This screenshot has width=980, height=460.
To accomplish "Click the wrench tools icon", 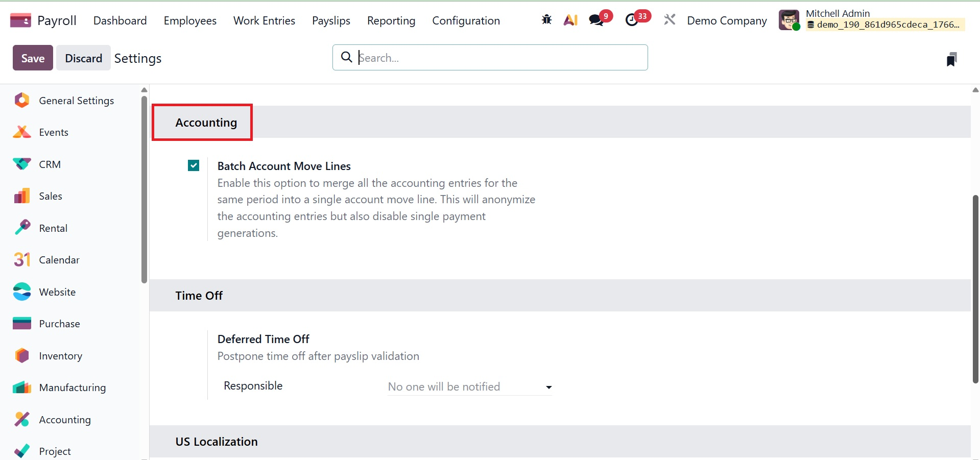I will coord(670,20).
